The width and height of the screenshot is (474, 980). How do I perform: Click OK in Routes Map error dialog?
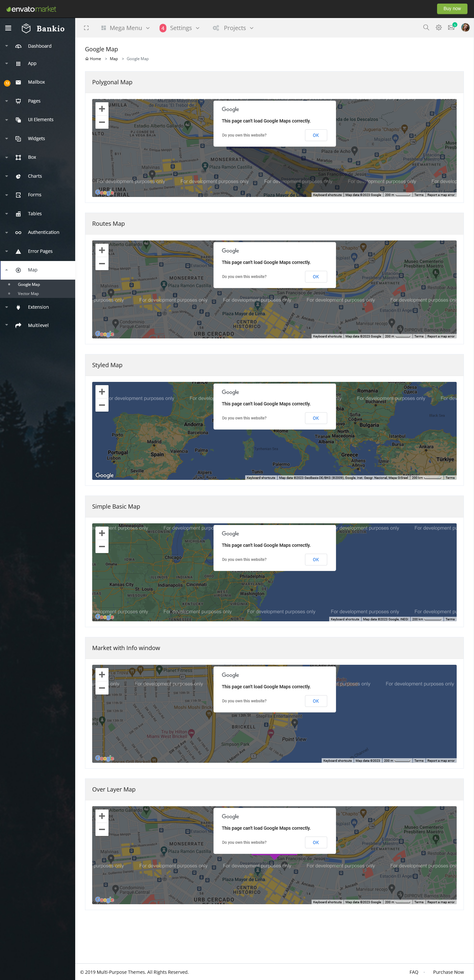(316, 277)
